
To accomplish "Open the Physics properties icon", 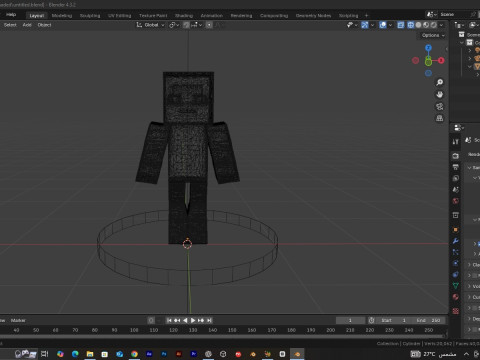I will pos(456,263).
